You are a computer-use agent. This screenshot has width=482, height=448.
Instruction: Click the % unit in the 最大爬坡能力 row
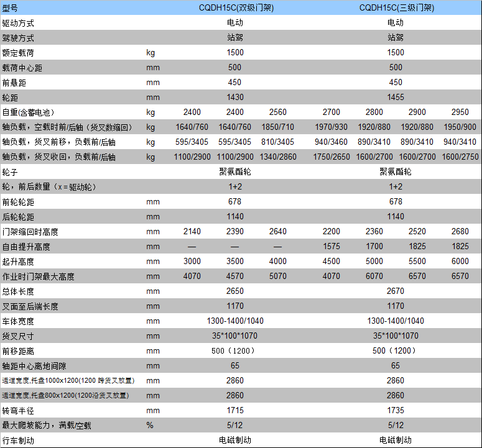click(x=149, y=426)
